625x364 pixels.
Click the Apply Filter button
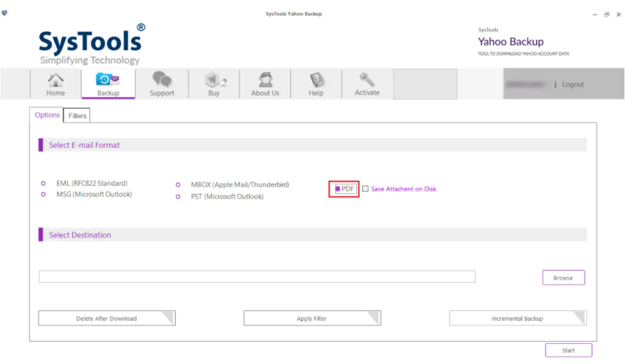point(312,318)
